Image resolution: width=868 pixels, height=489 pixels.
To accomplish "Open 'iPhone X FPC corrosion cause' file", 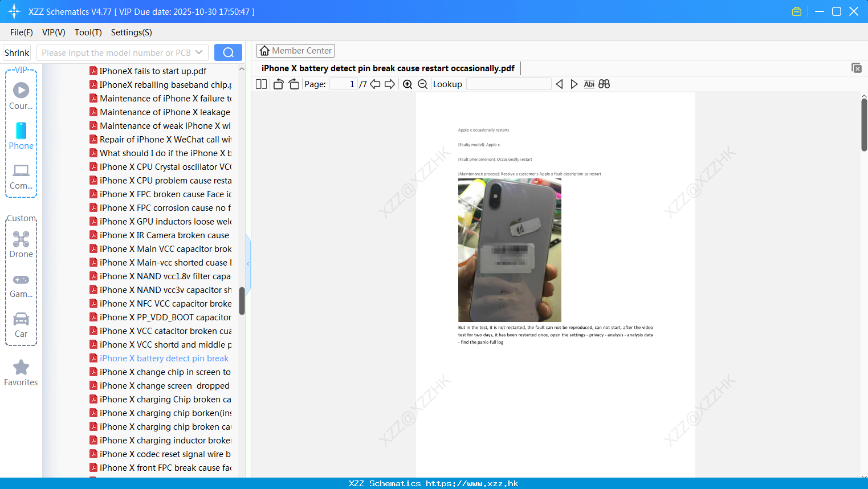I will [x=160, y=208].
